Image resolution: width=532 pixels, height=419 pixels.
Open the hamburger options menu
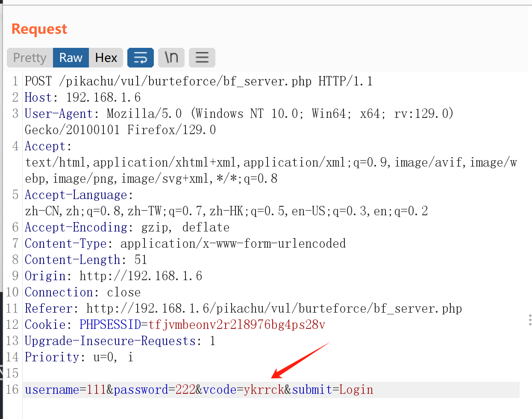(x=202, y=58)
